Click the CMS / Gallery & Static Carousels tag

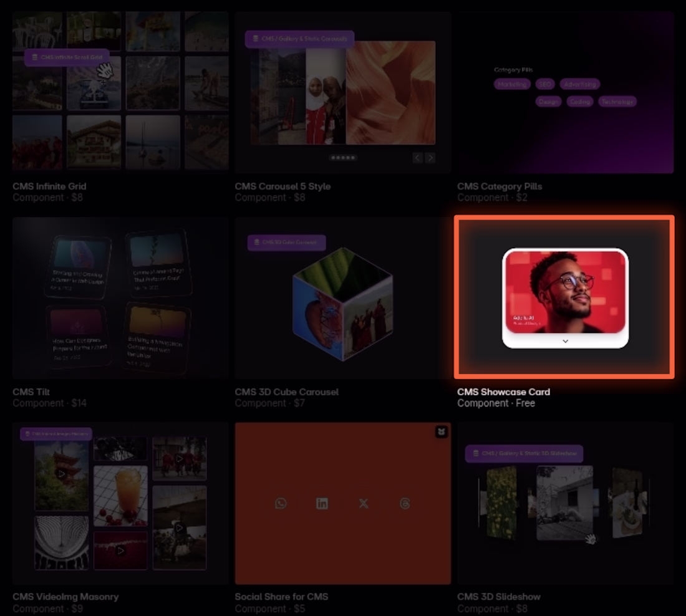[300, 39]
